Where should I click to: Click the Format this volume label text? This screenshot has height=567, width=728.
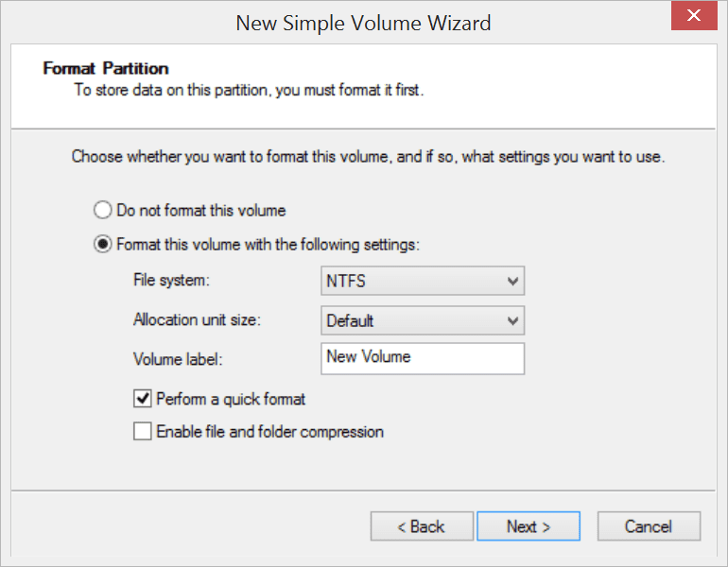(x=268, y=244)
